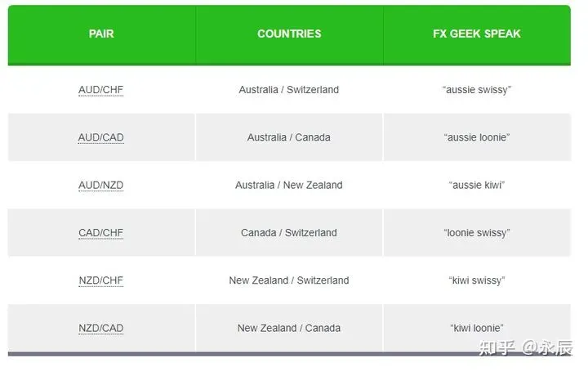This screenshot has width=588, height=372.
Task: Select the Canada / Switzerland cell
Action: 289,233
